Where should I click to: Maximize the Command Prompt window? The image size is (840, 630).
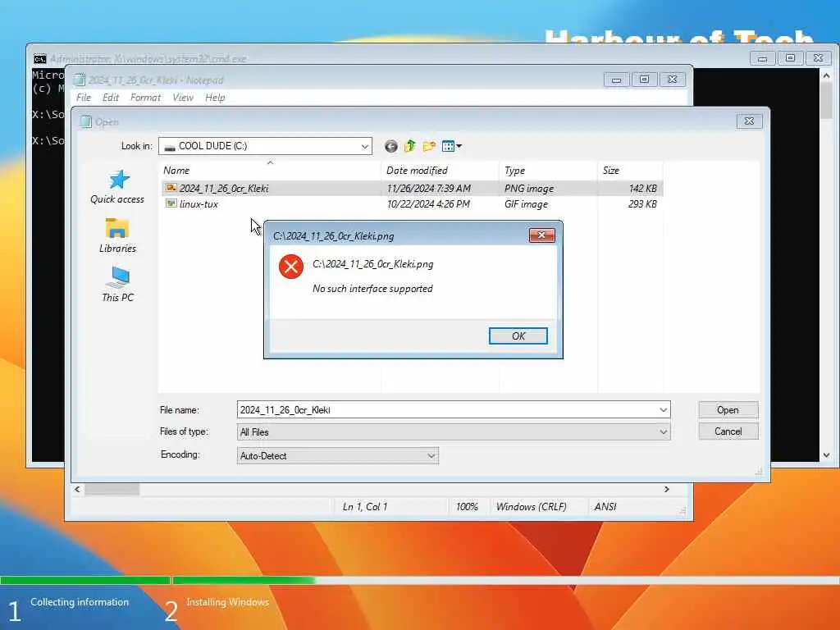pyautogui.click(x=790, y=58)
